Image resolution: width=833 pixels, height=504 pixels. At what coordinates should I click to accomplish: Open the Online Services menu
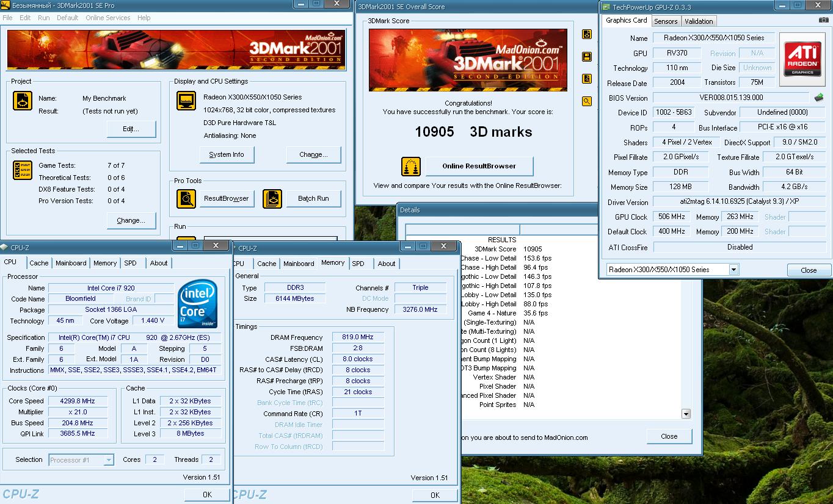pos(108,18)
